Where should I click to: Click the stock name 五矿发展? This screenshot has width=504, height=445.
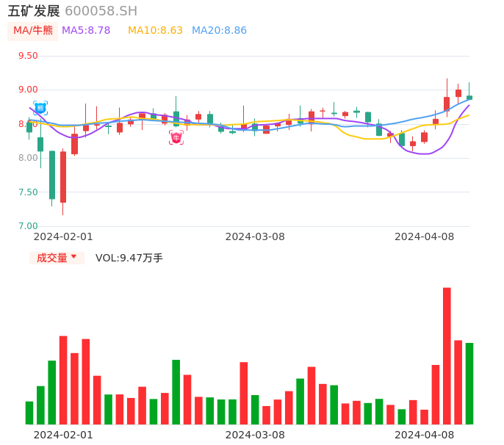tap(34, 11)
